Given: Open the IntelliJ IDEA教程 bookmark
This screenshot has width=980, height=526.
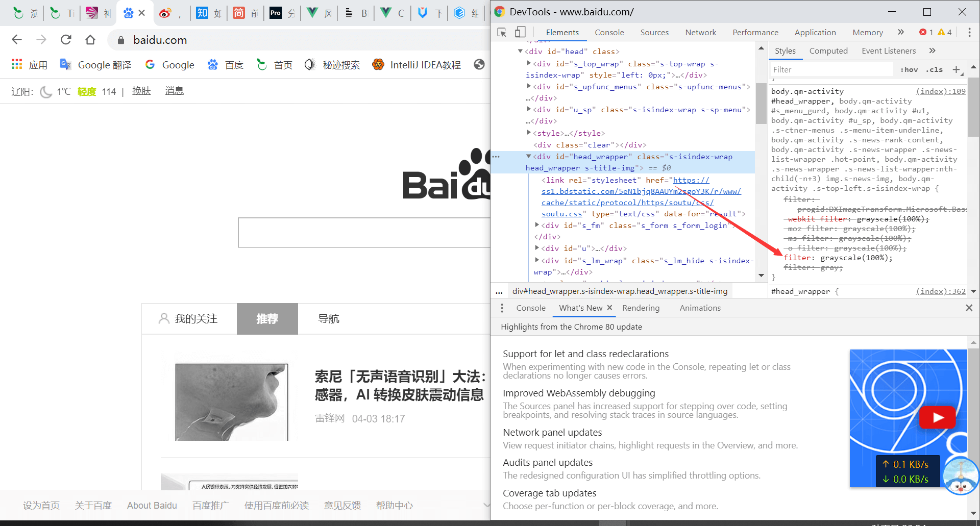Looking at the screenshot, I should [416, 65].
